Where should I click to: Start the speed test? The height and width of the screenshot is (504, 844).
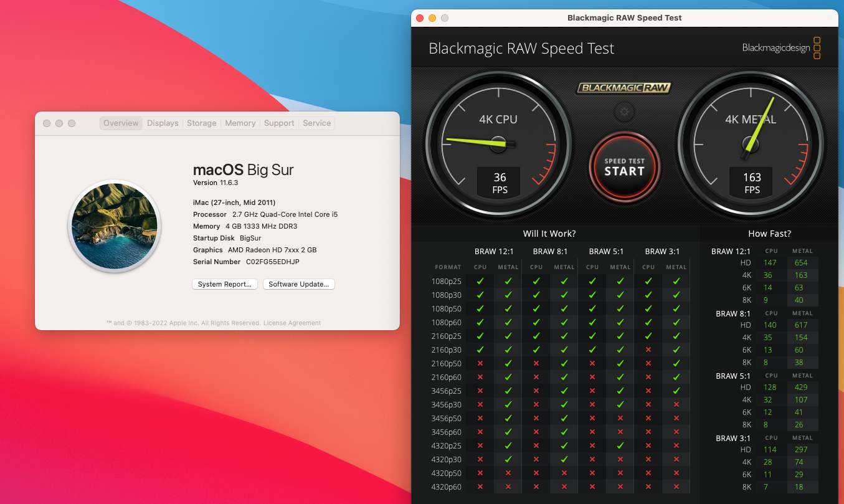tap(624, 166)
